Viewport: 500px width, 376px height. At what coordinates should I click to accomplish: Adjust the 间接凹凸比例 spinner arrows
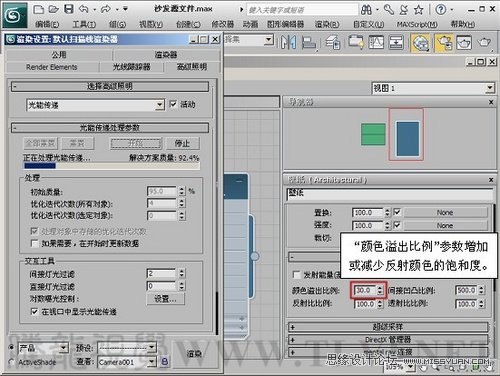[481, 290]
